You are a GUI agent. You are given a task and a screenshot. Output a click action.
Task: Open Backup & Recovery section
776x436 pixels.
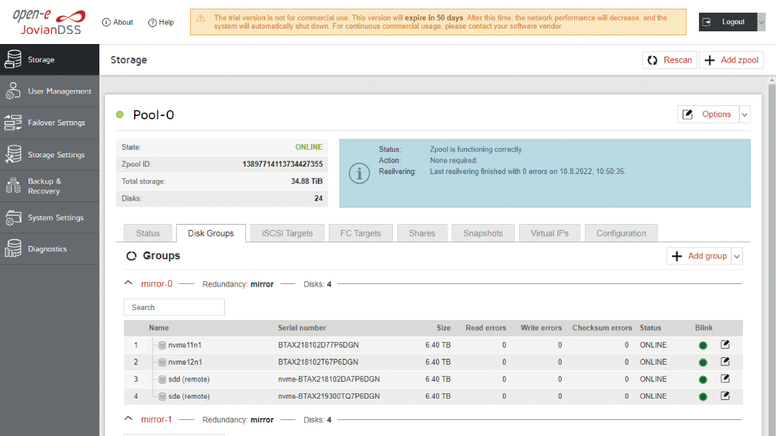(49, 186)
